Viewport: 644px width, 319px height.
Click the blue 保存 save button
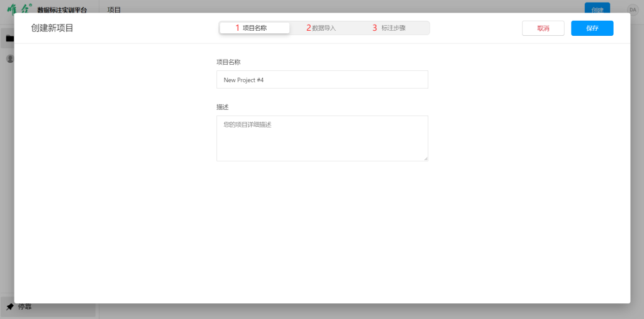point(592,28)
